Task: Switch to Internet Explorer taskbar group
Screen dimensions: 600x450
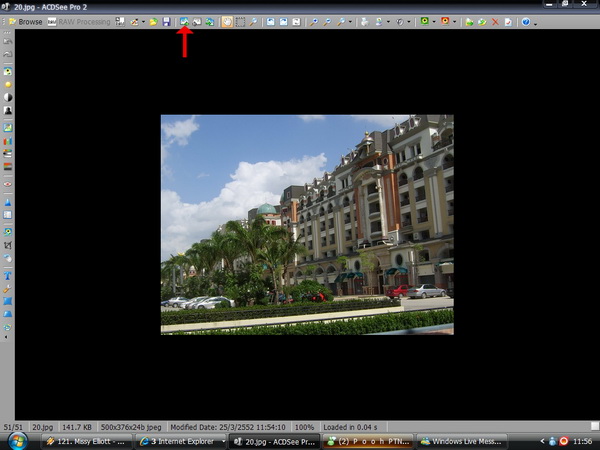Action: [x=180, y=440]
